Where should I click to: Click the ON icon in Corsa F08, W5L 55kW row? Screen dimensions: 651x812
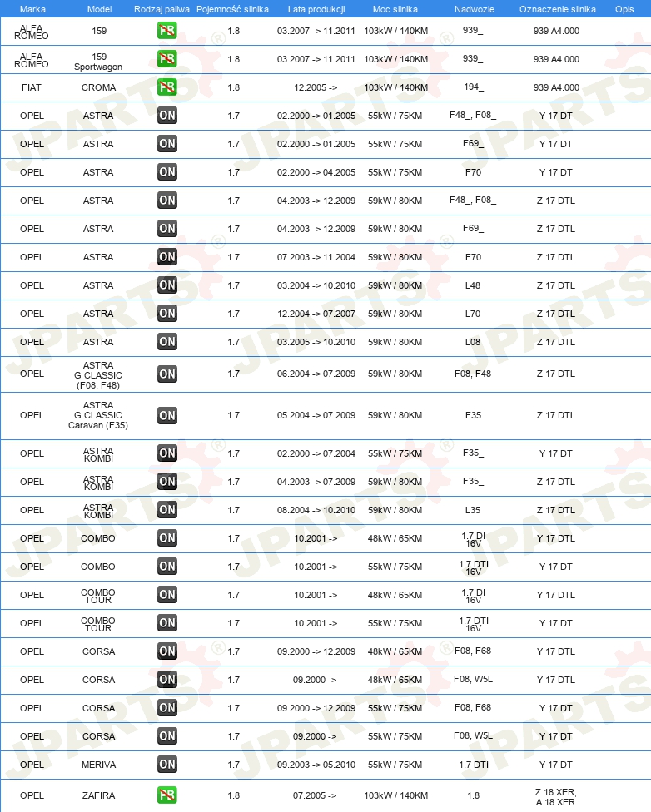pyautogui.click(x=166, y=735)
